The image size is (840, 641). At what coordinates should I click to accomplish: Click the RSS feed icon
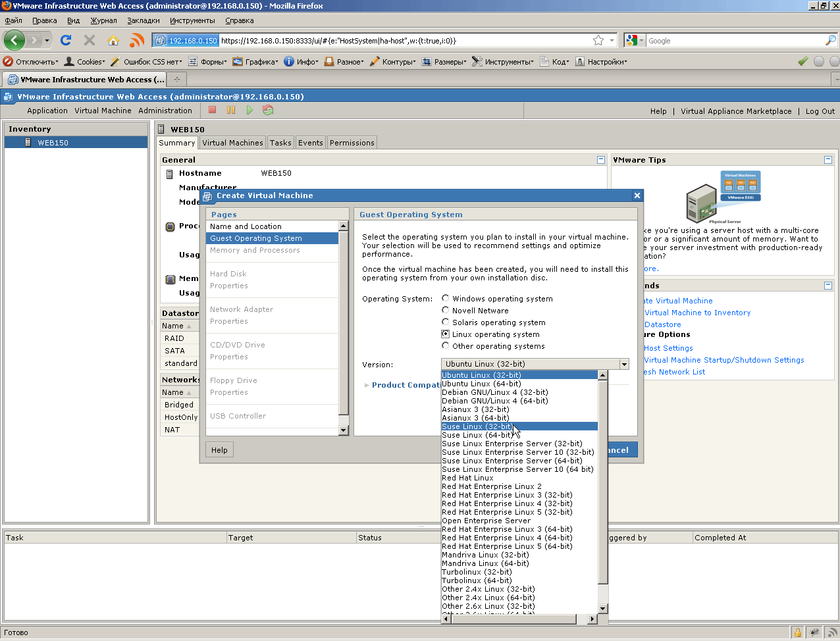coord(137,40)
